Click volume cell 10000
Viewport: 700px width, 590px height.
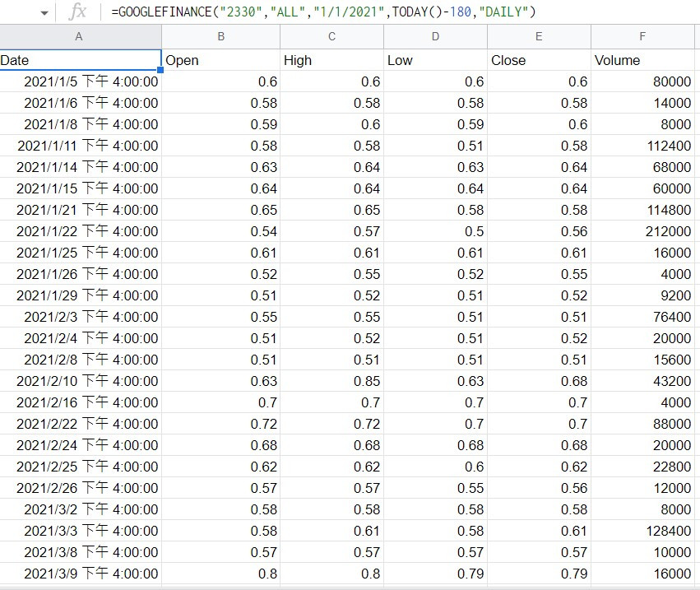(x=642, y=552)
